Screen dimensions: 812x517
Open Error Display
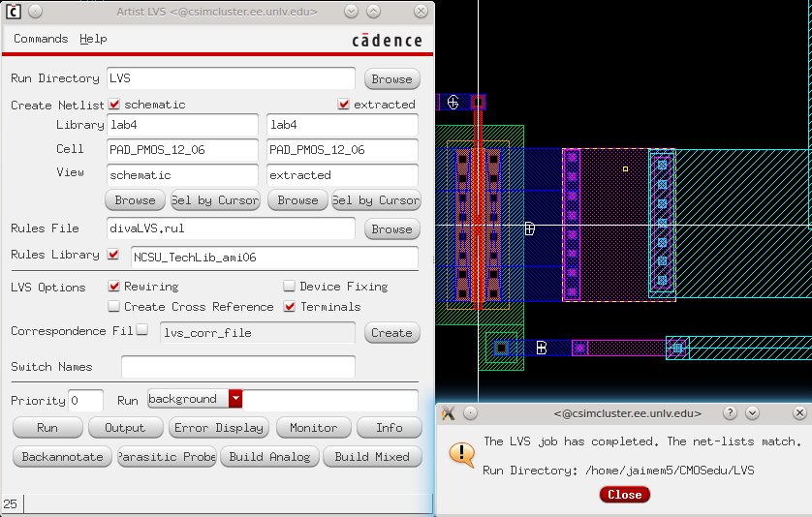point(219,428)
